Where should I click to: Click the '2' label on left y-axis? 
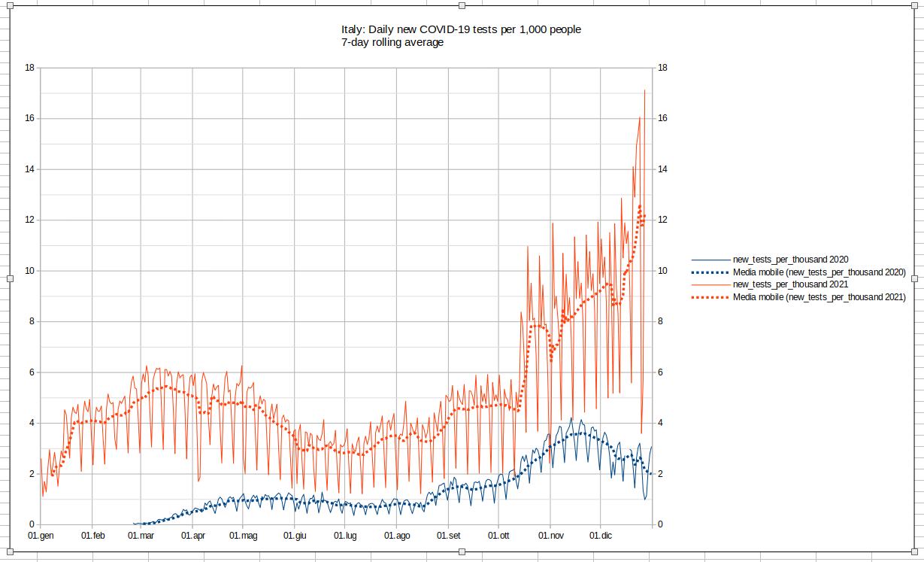click(32, 474)
